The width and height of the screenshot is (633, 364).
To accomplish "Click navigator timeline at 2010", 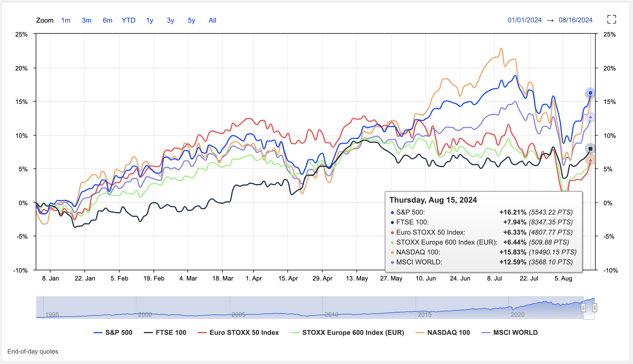I will tap(332, 314).
